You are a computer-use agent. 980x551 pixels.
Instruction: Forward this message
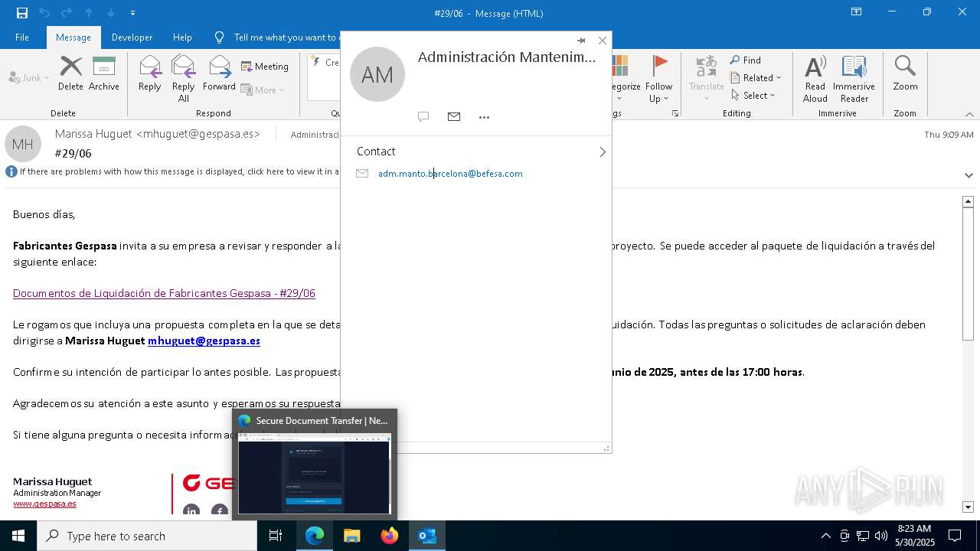[x=220, y=73]
